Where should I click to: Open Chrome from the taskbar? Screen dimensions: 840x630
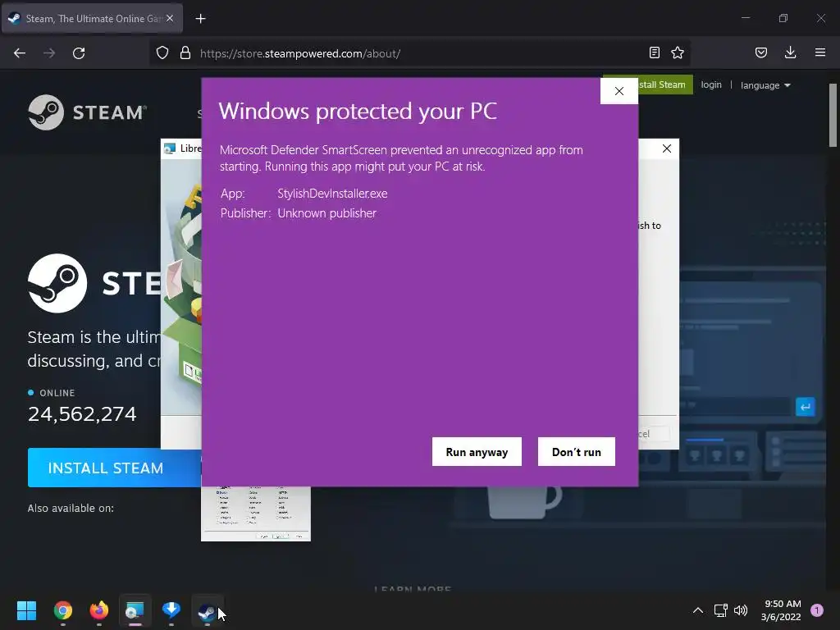click(62, 610)
